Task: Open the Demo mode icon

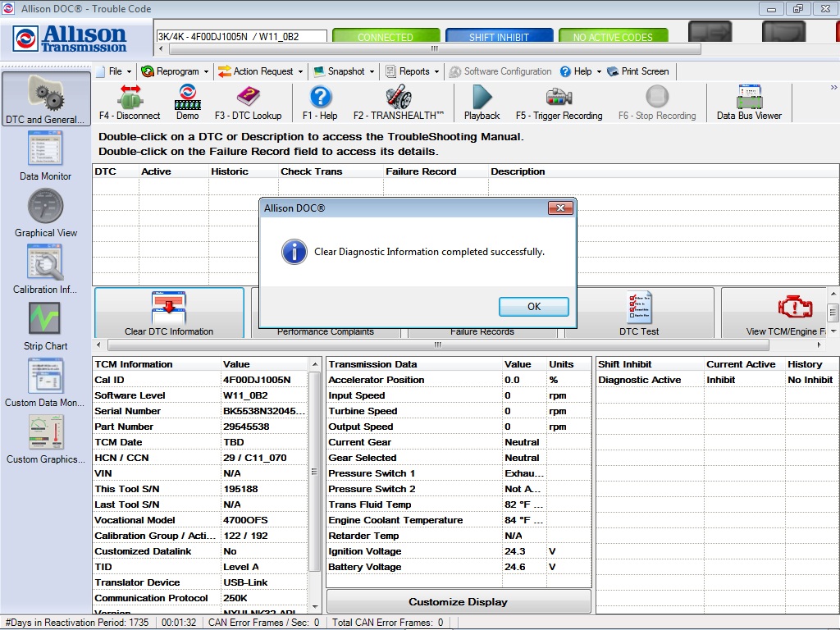Action: click(x=188, y=97)
